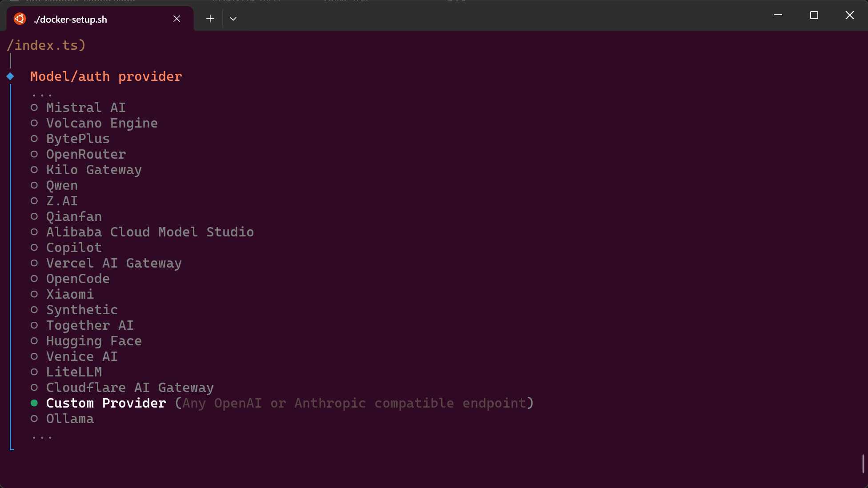Maximize the terminal window
Viewport: 868px width, 488px height.
[814, 15]
